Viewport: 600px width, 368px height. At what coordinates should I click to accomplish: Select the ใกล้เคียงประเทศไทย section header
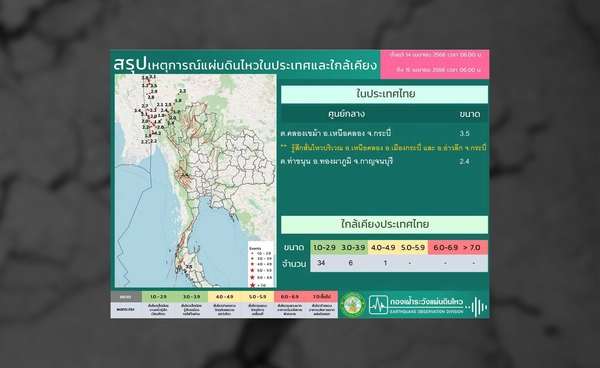click(x=385, y=225)
